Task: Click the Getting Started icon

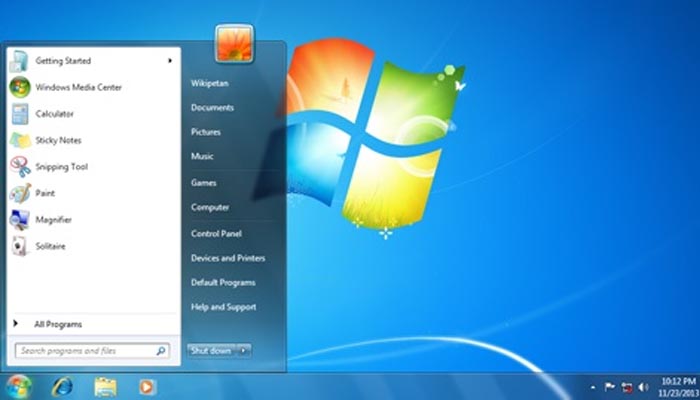Action: tap(20, 61)
